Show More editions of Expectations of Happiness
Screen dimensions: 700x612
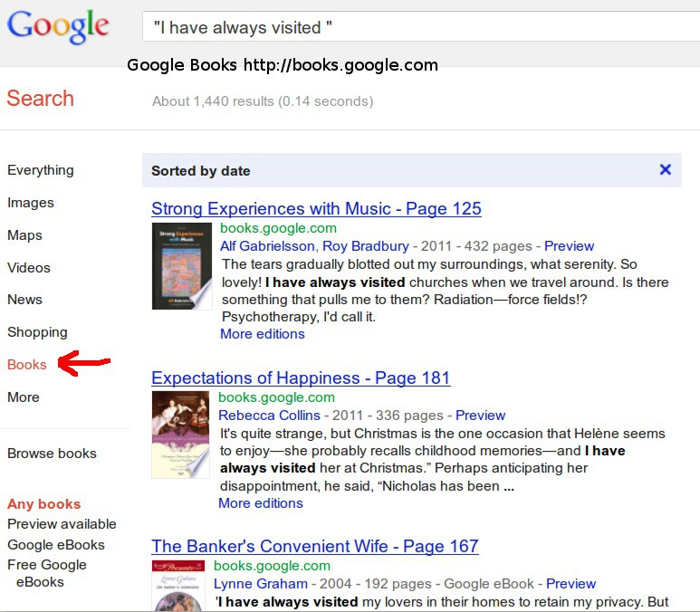coord(261,503)
